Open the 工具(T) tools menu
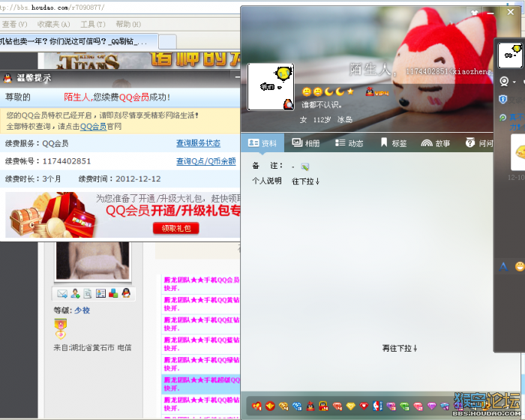525x420 pixels. [93, 24]
